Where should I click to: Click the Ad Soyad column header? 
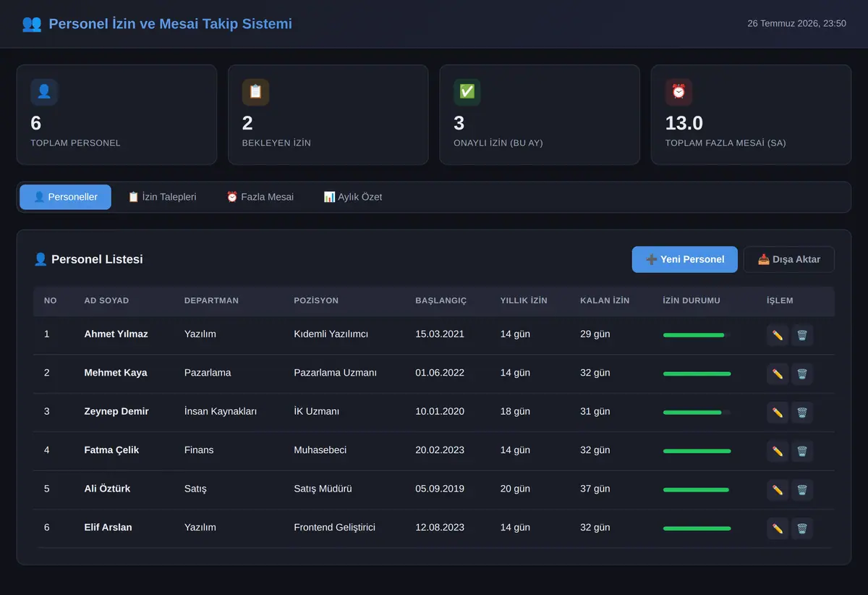click(x=106, y=300)
